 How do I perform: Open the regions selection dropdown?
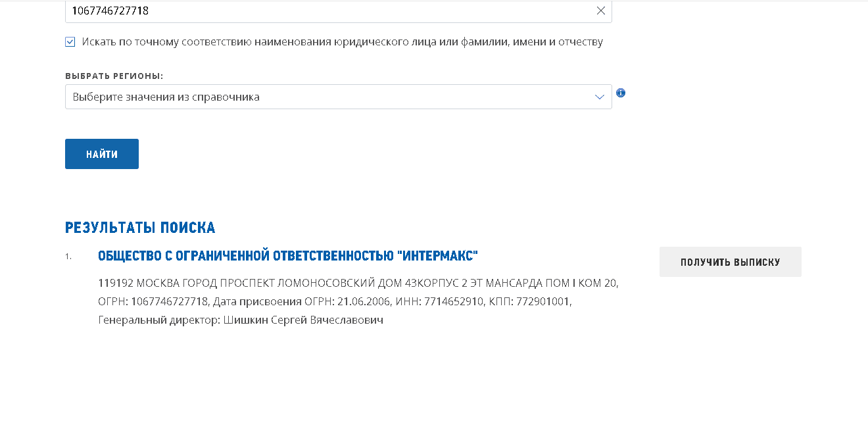(x=338, y=97)
